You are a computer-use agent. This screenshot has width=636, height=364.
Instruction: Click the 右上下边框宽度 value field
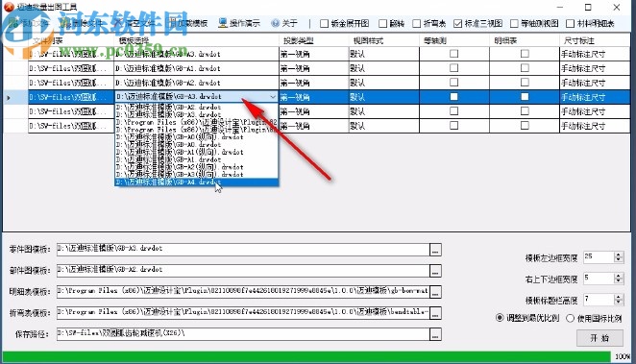tap(599, 279)
